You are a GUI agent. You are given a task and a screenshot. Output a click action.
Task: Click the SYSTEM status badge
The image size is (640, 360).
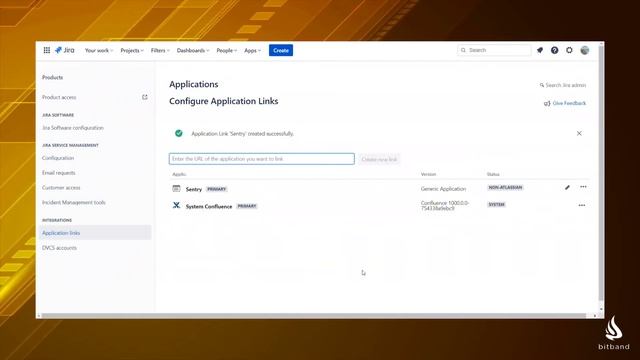(x=497, y=204)
